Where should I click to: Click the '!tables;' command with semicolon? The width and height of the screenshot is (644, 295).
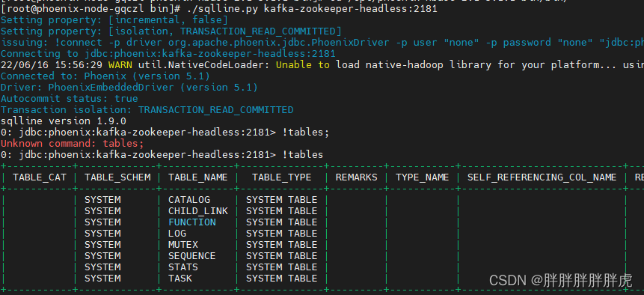(306, 133)
